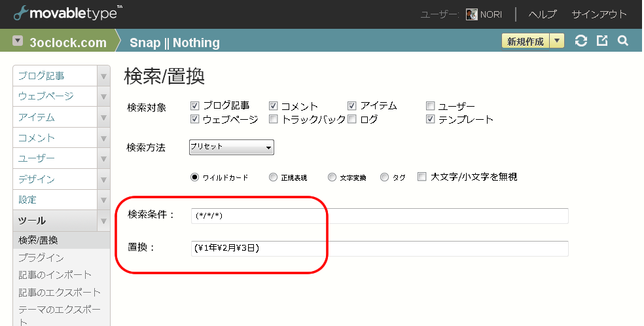Select 記事のインポート in the tools menu
The image size is (644, 326).
coord(55,274)
